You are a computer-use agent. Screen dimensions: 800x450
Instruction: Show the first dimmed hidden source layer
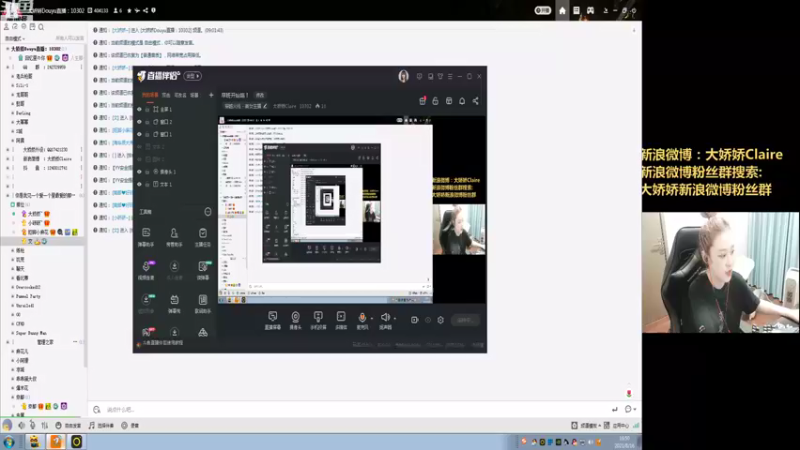click(x=139, y=147)
